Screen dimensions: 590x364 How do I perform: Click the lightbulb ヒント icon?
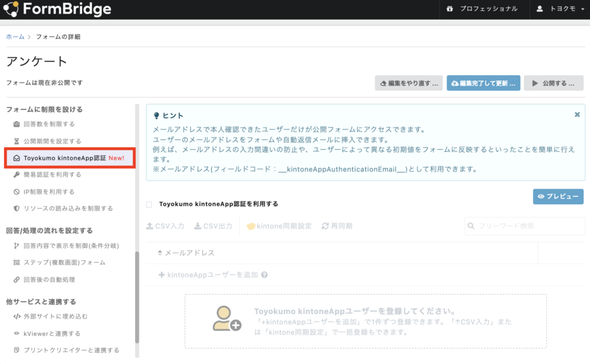click(157, 116)
